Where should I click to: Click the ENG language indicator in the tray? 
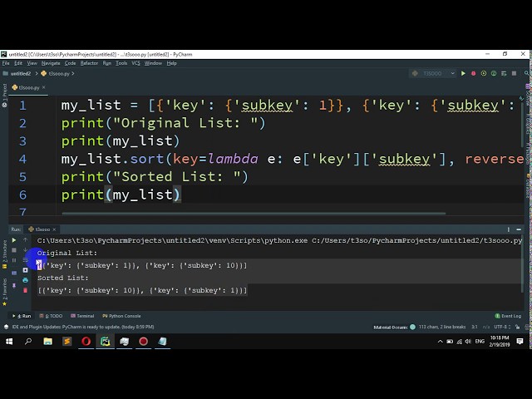pyautogui.click(x=480, y=342)
